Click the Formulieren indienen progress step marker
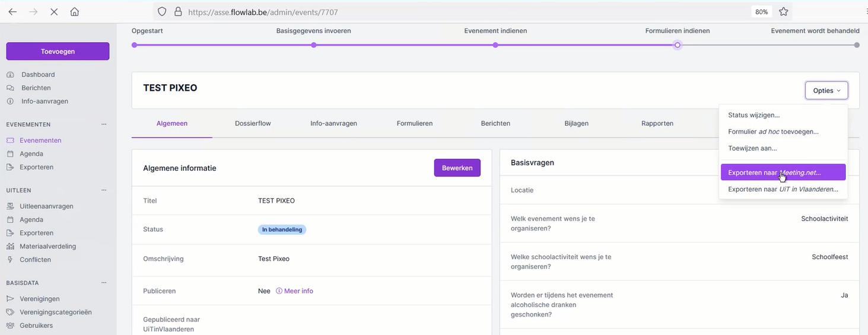868x335 pixels. [x=677, y=45]
